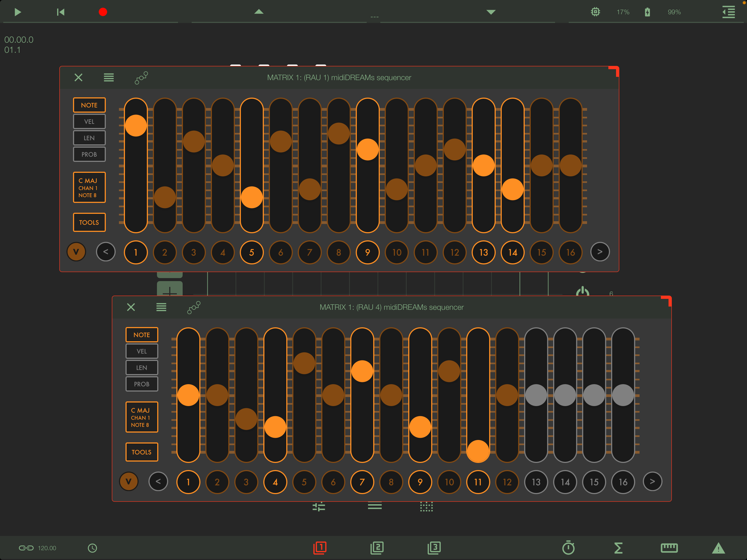The height and width of the screenshot is (560, 747).
Task: Open the C MAJ scale selector in RAU 4
Action: click(x=141, y=417)
